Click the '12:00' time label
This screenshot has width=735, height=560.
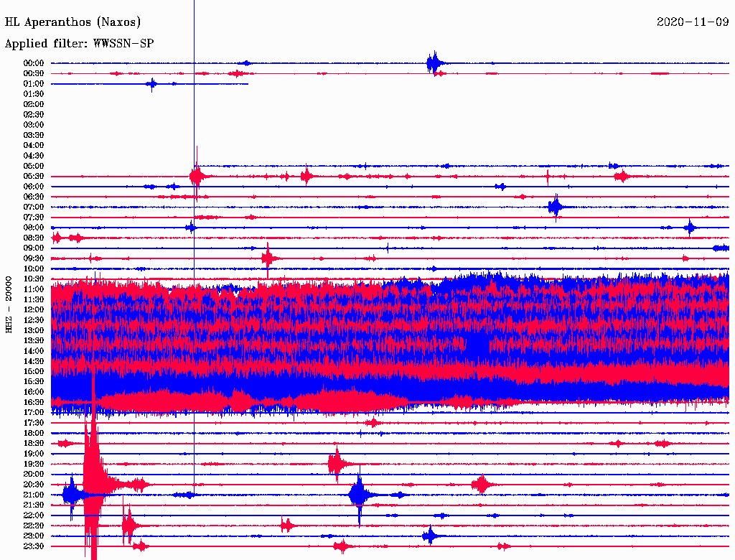[x=34, y=310]
